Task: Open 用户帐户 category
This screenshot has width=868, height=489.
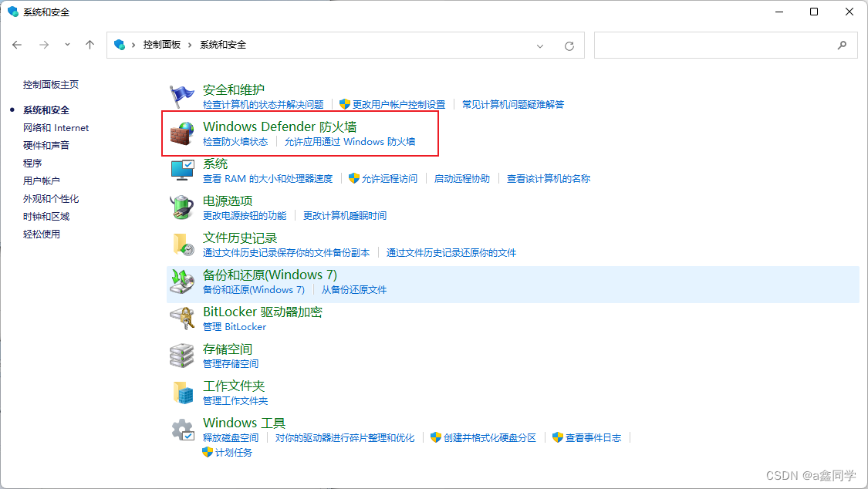Action: click(42, 181)
